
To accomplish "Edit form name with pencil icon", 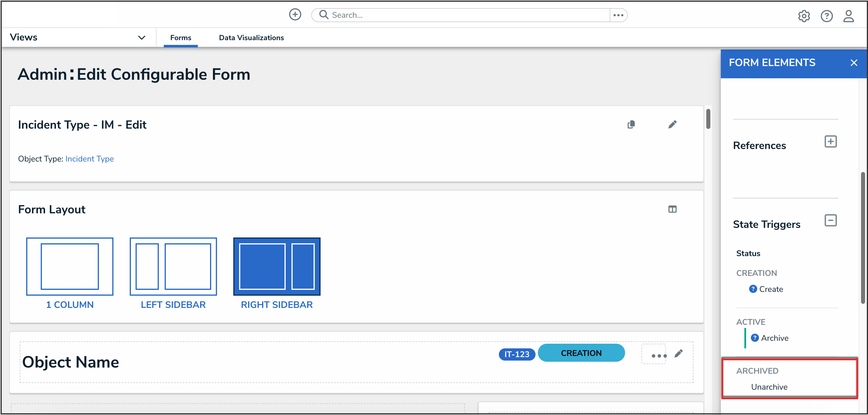I will [672, 125].
